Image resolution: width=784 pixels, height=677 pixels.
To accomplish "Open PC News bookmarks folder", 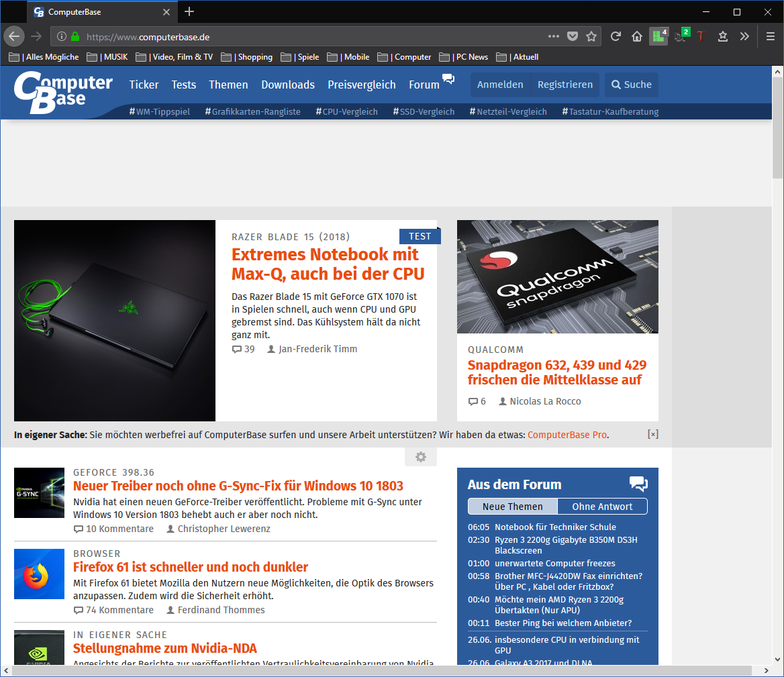I will [x=464, y=57].
